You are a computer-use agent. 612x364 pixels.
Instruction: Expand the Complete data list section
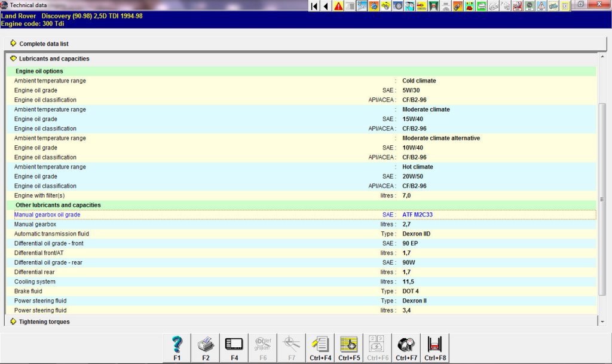point(44,44)
